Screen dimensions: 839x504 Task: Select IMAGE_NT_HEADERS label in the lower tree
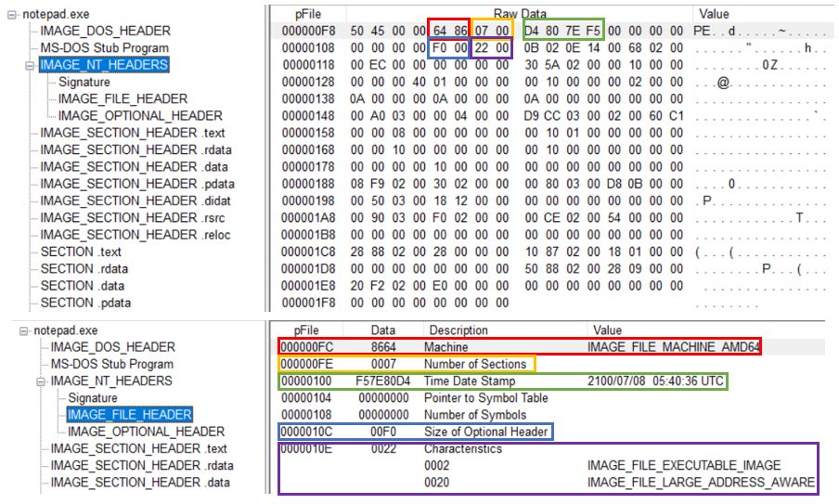[x=111, y=381]
